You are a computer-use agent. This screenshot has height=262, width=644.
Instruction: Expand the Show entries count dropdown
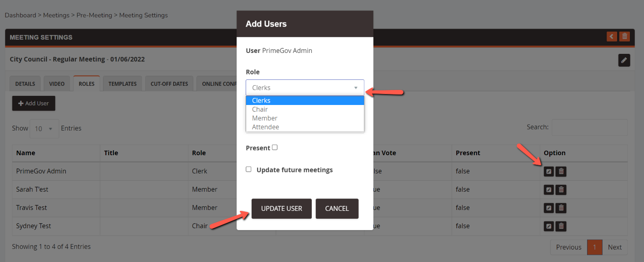pyautogui.click(x=44, y=129)
